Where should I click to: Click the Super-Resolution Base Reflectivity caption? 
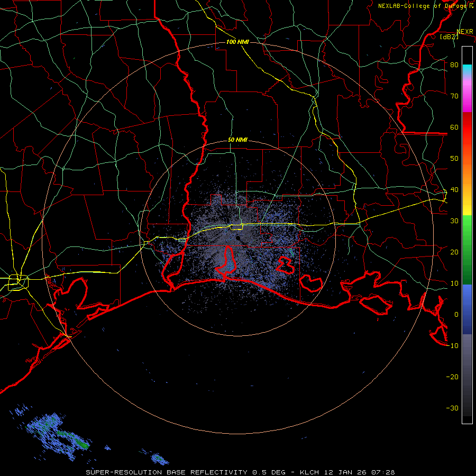point(241,472)
